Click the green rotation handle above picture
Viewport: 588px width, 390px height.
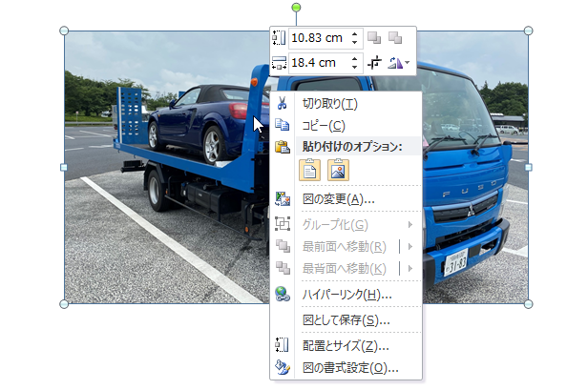click(x=296, y=9)
